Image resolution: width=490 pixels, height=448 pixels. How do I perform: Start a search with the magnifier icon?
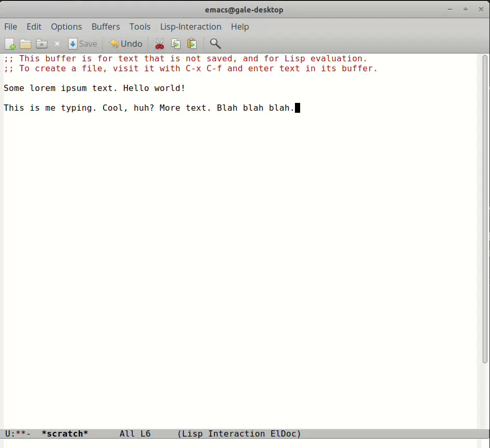[x=215, y=44]
